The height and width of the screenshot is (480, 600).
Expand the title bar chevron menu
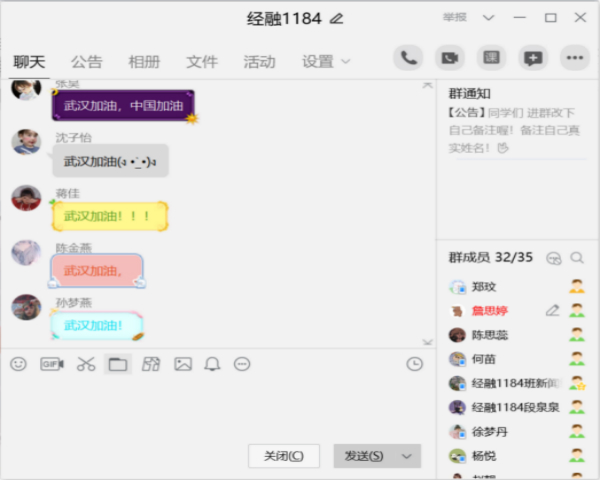click(488, 18)
